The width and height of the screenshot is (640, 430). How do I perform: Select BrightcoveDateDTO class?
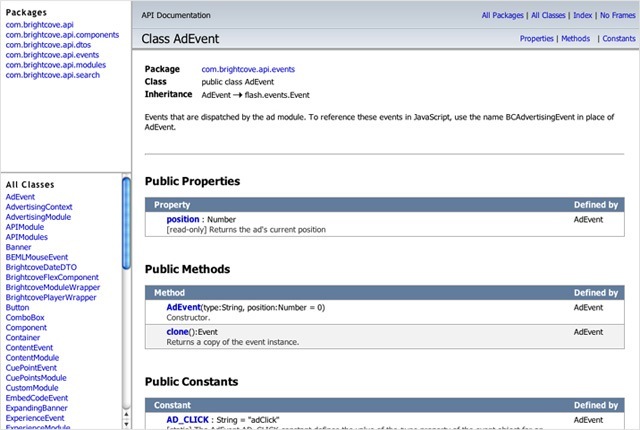click(x=41, y=267)
